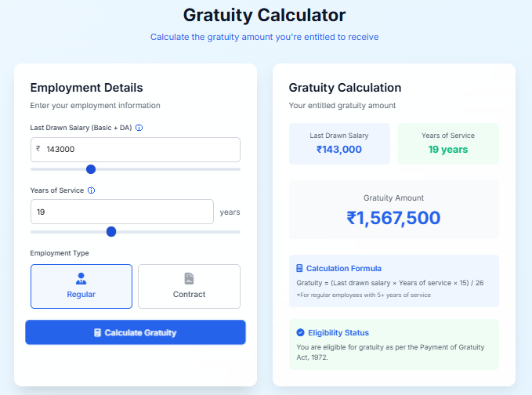
Task: Focus the Last Drawn Salary input field
Action: (x=137, y=149)
